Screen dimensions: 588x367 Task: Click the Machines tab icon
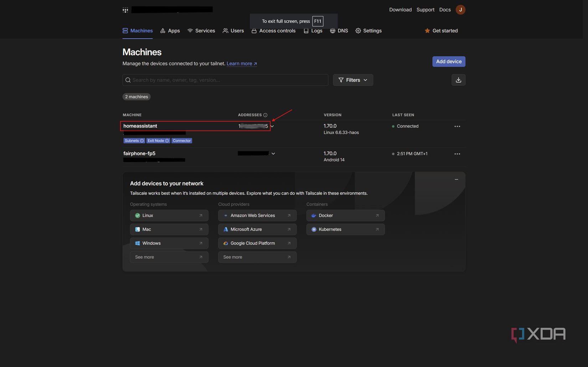pos(125,31)
